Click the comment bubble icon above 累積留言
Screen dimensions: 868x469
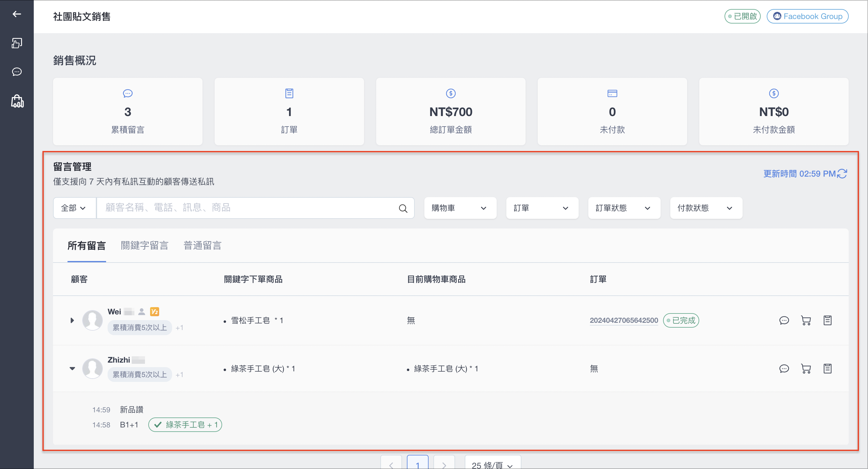[128, 93]
